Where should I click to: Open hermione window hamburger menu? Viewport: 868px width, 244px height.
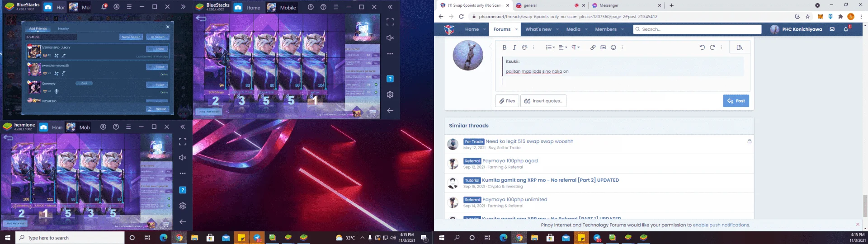[128, 127]
